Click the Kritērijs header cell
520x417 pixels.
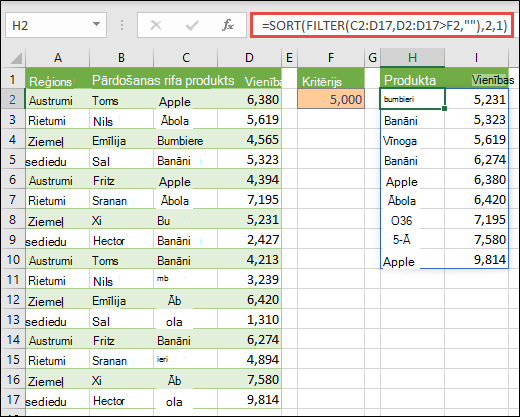click(331, 79)
